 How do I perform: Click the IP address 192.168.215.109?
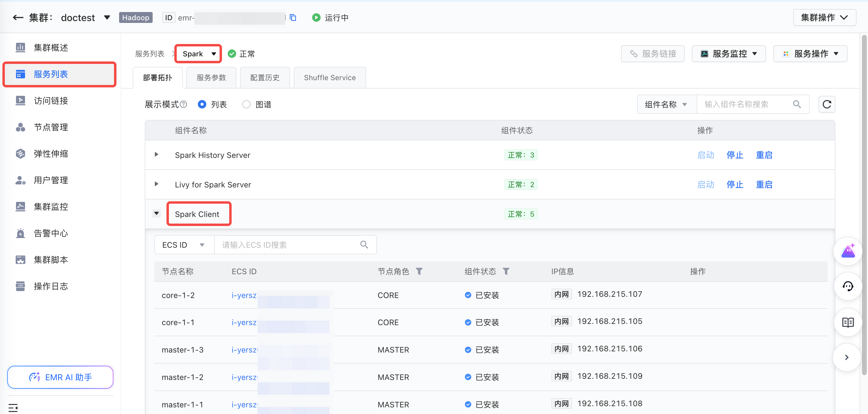coord(610,376)
